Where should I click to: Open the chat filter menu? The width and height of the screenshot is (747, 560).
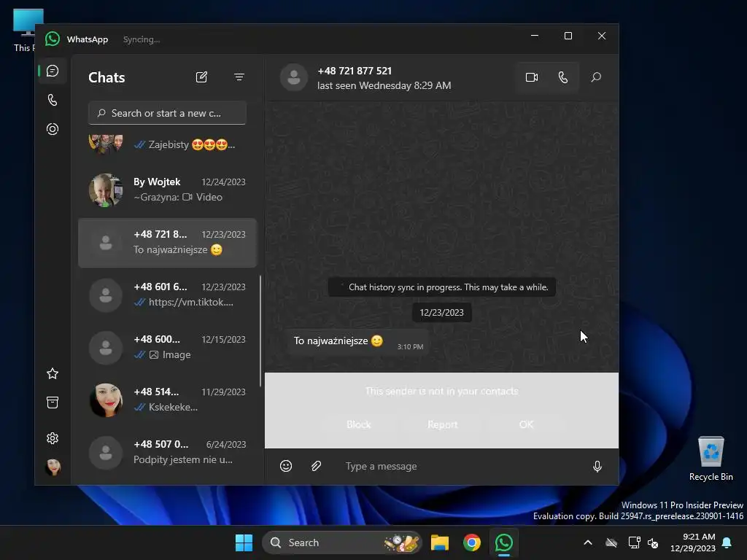(x=239, y=77)
